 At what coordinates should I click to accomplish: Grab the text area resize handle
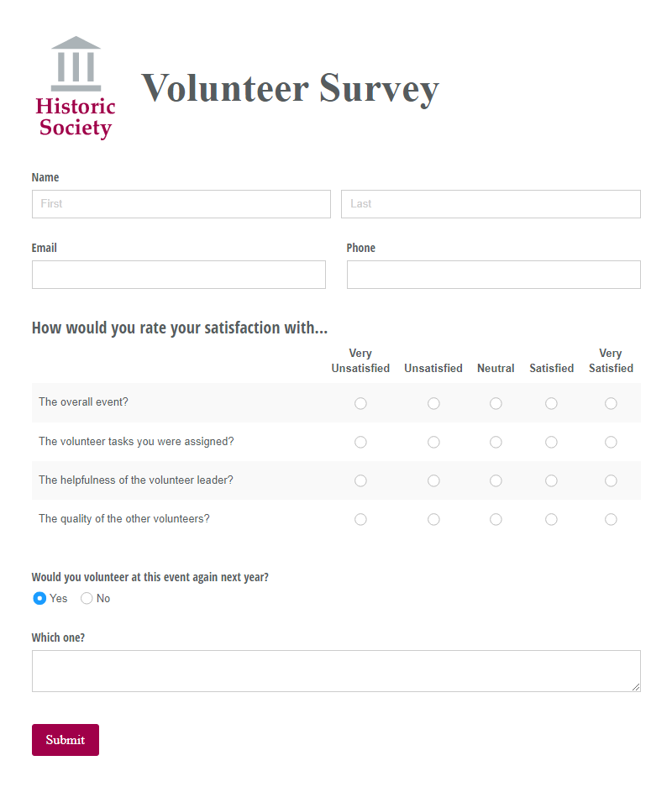pyautogui.click(x=636, y=687)
